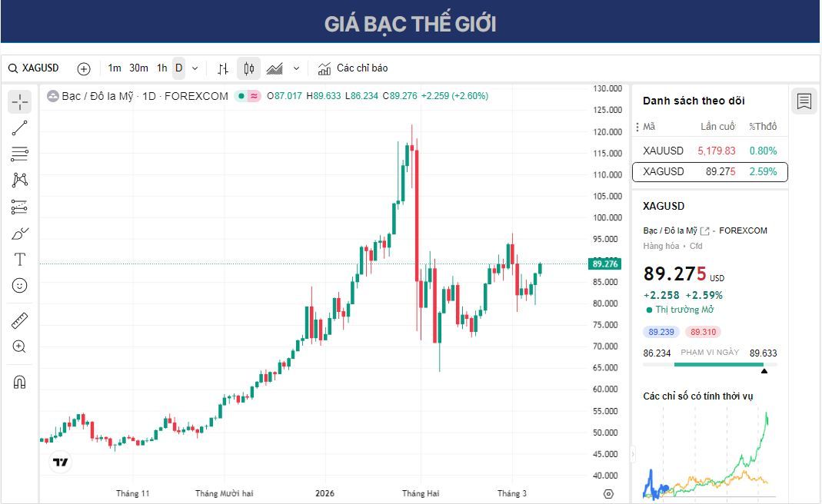Viewport: 822px width, 504px height.
Task: Click the red 89.310 ask price pill
Action: (x=703, y=332)
